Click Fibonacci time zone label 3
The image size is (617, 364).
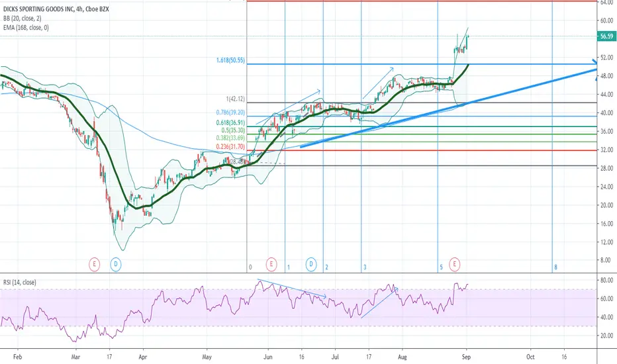[x=365, y=267]
